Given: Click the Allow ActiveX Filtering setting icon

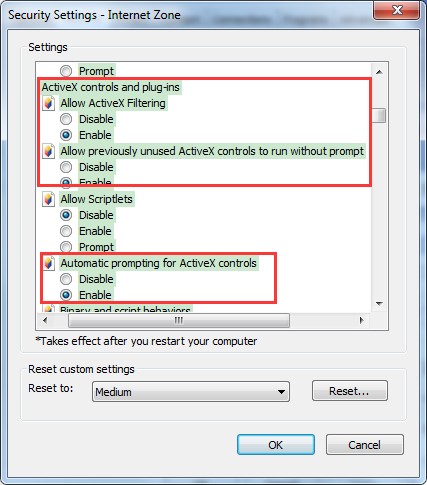Looking at the screenshot, I should pos(49,103).
